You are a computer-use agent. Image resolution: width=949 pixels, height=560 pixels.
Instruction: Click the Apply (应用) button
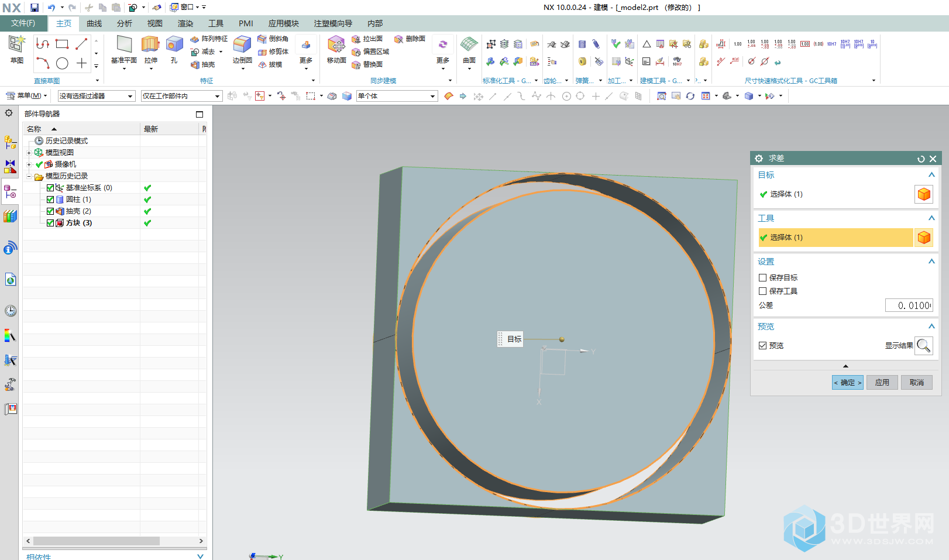point(882,383)
